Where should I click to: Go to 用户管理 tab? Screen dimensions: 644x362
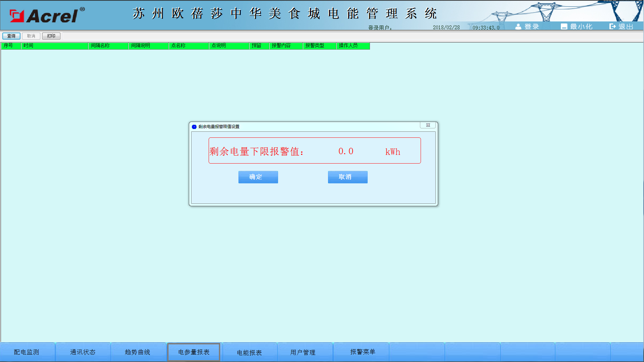point(303,352)
